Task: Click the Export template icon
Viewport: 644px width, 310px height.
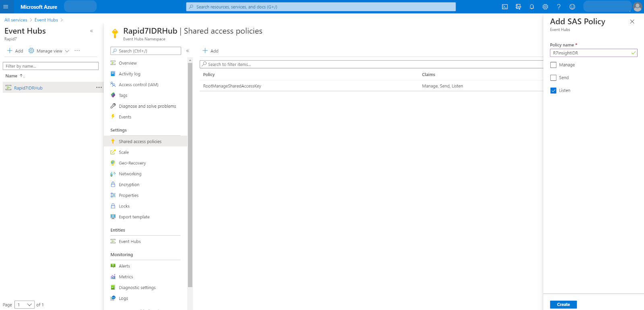Action: (x=113, y=217)
